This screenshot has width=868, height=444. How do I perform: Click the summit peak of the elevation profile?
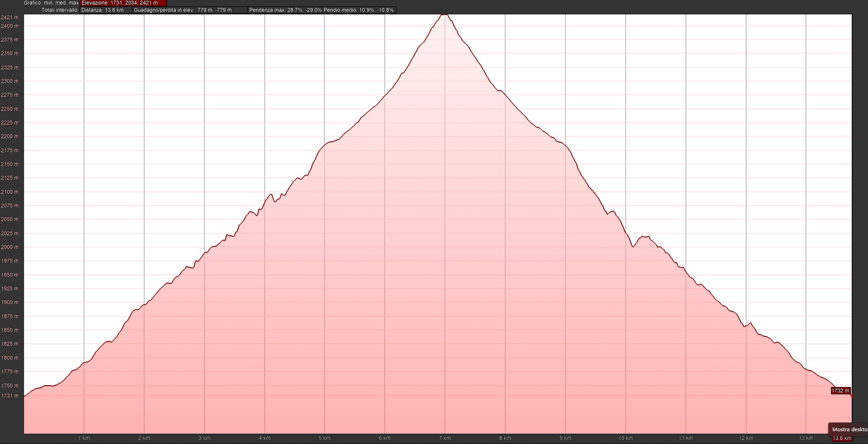coord(445,15)
